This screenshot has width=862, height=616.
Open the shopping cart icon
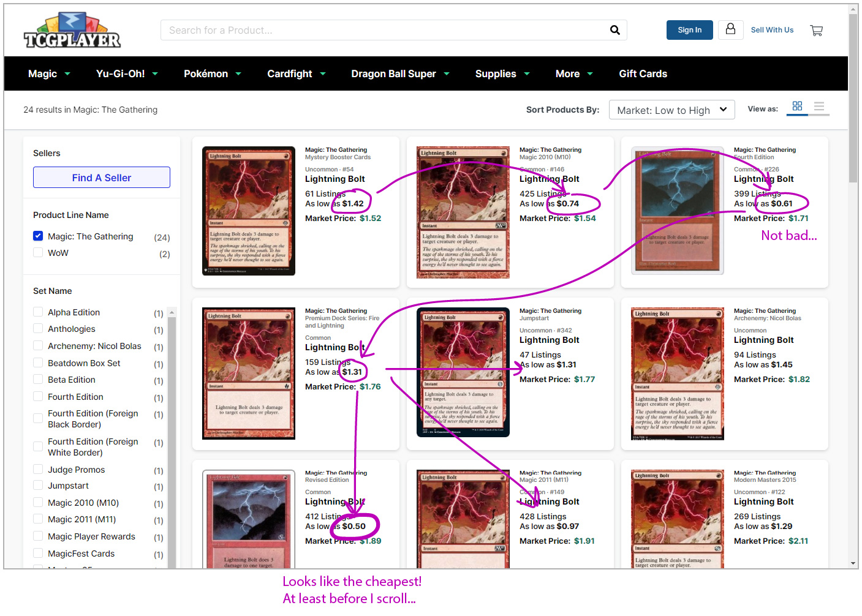(x=816, y=30)
